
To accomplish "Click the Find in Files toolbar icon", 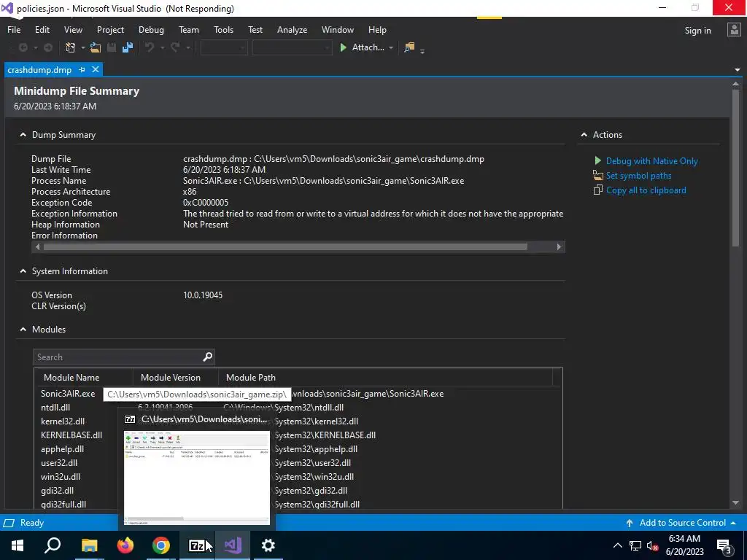I will 409,47.
